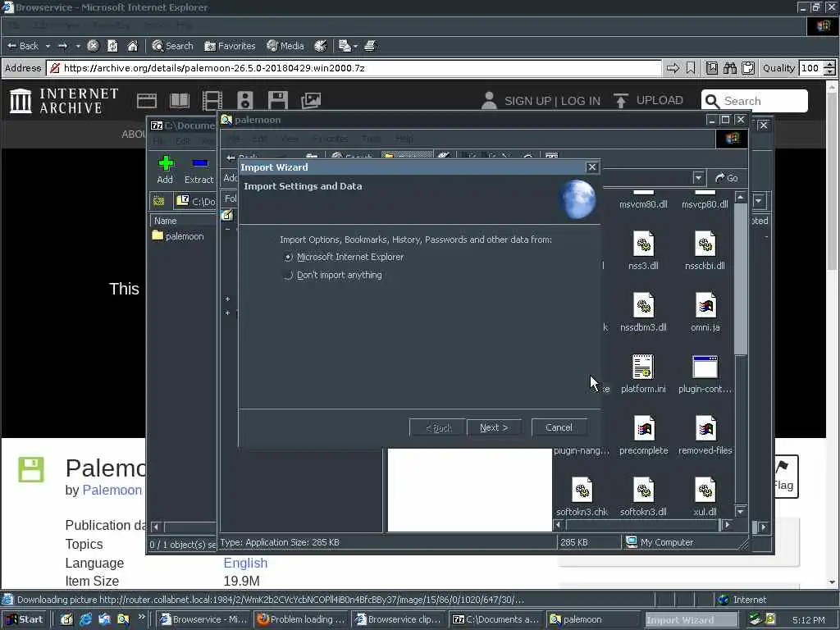The width and height of the screenshot is (840, 630).
Task: Open the Mail toolbar dropdown arrow
Action: click(355, 46)
